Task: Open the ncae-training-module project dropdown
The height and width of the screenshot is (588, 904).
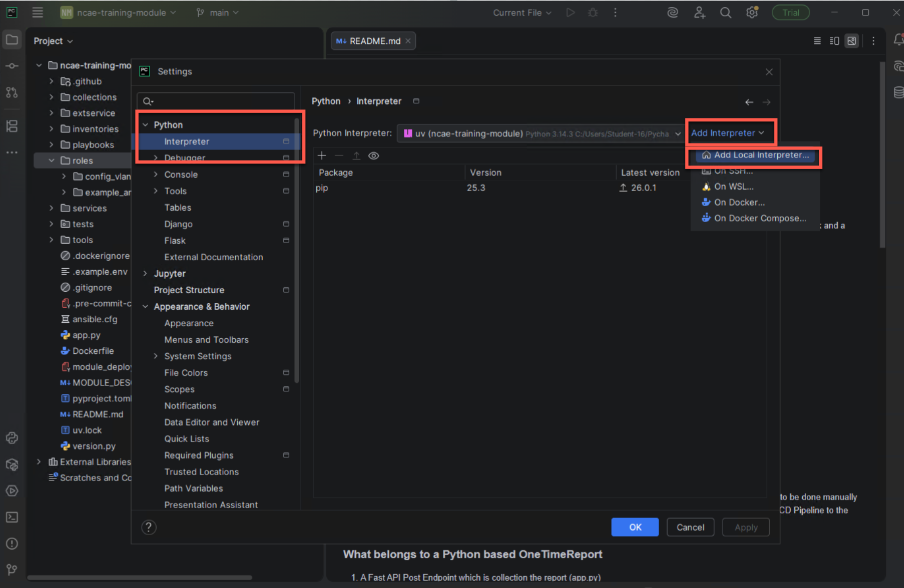Action: (119, 12)
